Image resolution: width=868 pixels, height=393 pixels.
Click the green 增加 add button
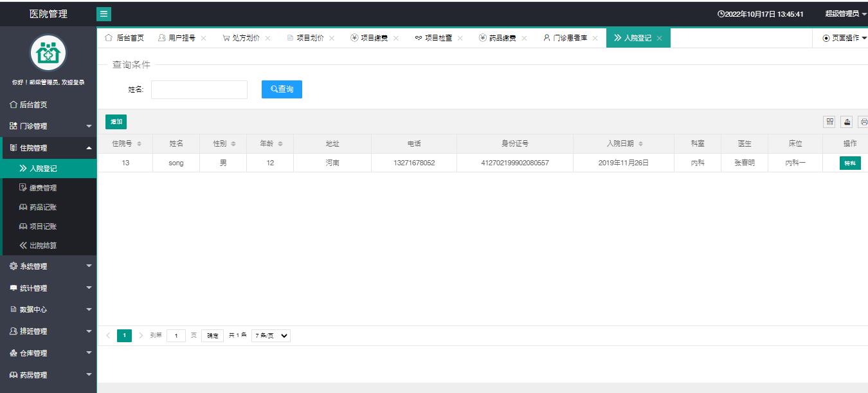[116, 122]
